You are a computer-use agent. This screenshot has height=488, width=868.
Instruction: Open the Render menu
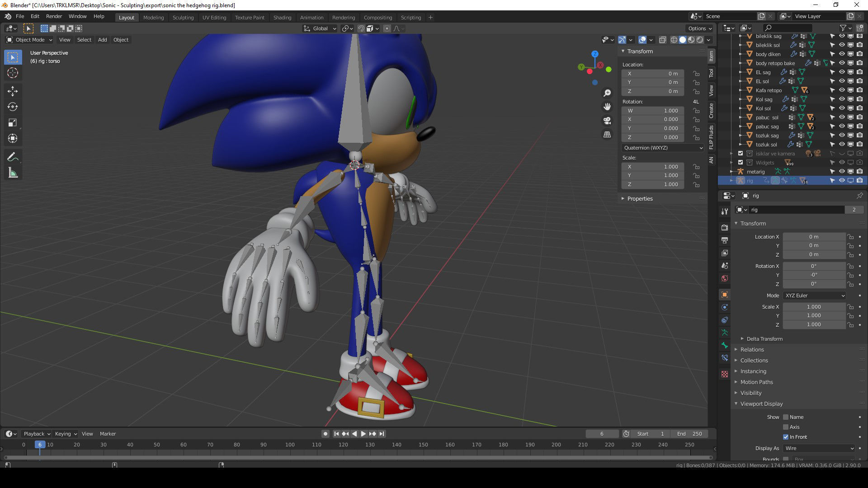click(54, 16)
